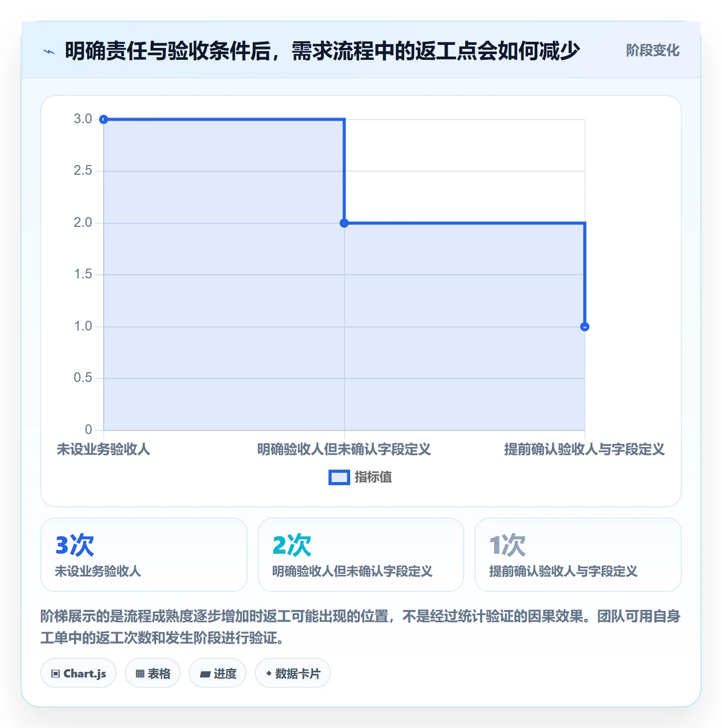Viewport: 722px width, 728px height.
Task: Select the 进度 tag chip
Action: [x=218, y=673]
